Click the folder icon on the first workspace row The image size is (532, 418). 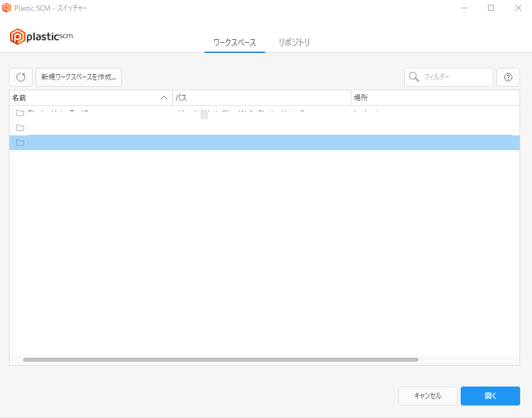pos(20,113)
